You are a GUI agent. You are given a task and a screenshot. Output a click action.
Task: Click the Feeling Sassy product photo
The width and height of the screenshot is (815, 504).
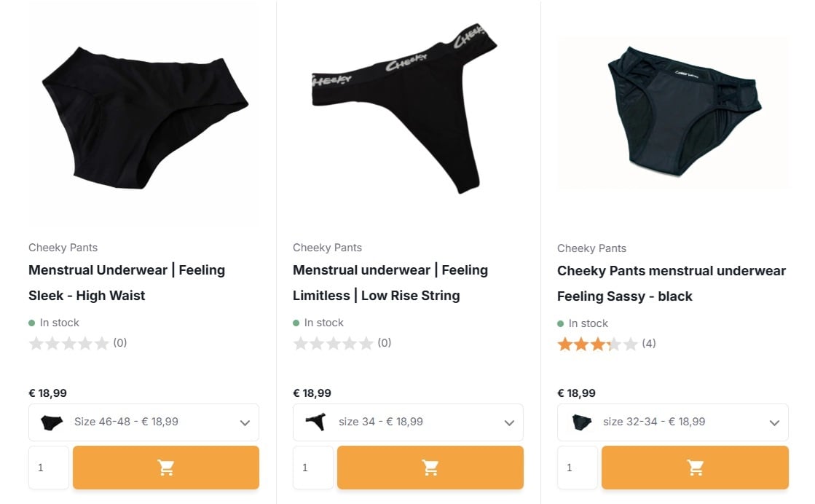pyautogui.click(x=674, y=113)
